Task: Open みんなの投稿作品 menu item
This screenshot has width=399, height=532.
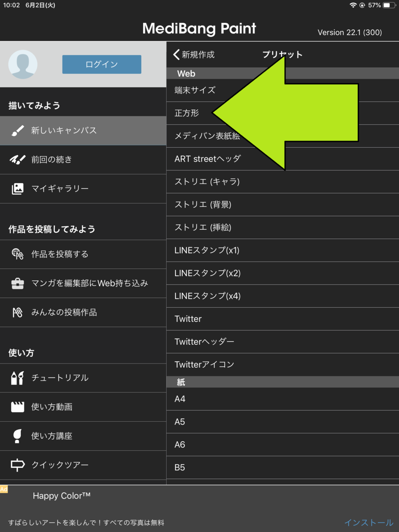Action: [83, 313]
